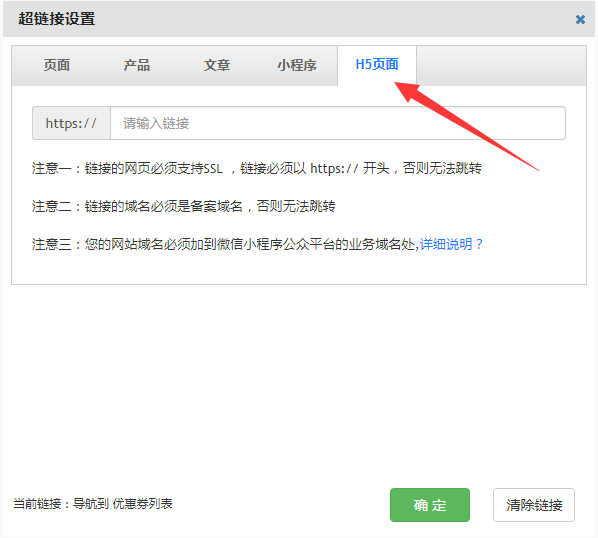Select the 文章 tab
The width and height of the screenshot is (598, 538).
pyautogui.click(x=217, y=65)
